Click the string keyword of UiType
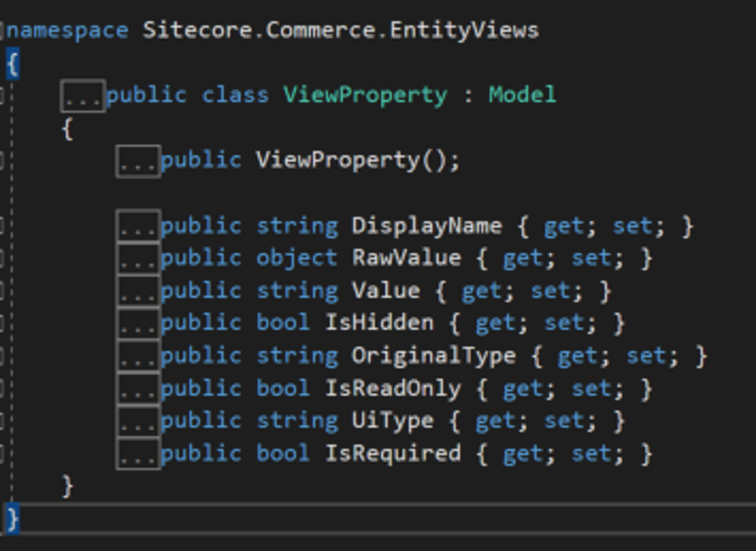 [297, 421]
